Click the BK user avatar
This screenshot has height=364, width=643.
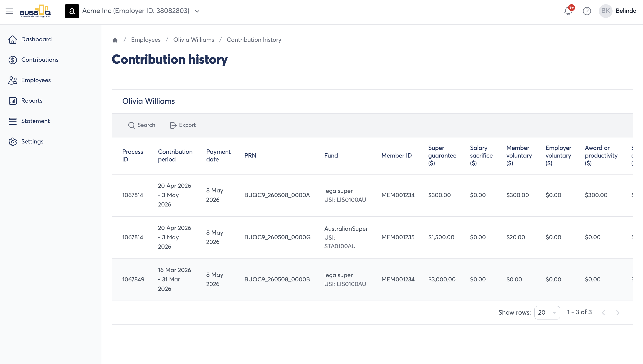click(606, 11)
